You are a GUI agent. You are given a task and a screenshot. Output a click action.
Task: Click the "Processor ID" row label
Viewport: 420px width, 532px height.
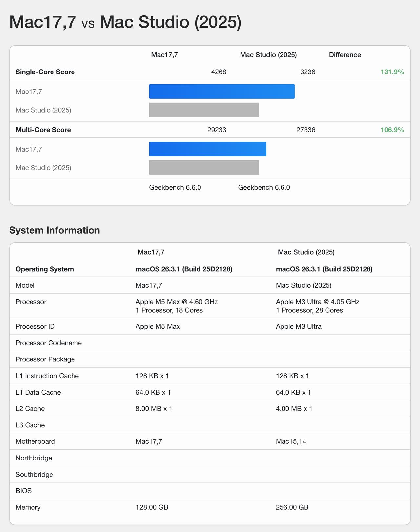35,326
